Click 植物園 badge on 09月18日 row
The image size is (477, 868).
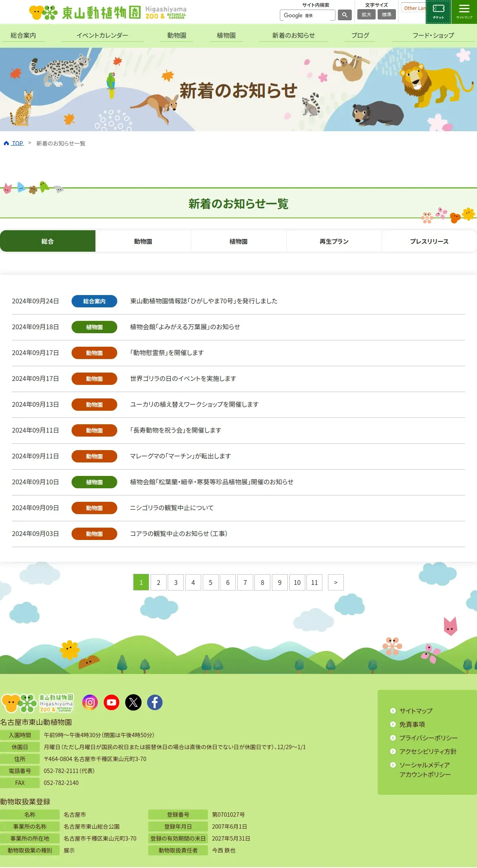point(94,327)
